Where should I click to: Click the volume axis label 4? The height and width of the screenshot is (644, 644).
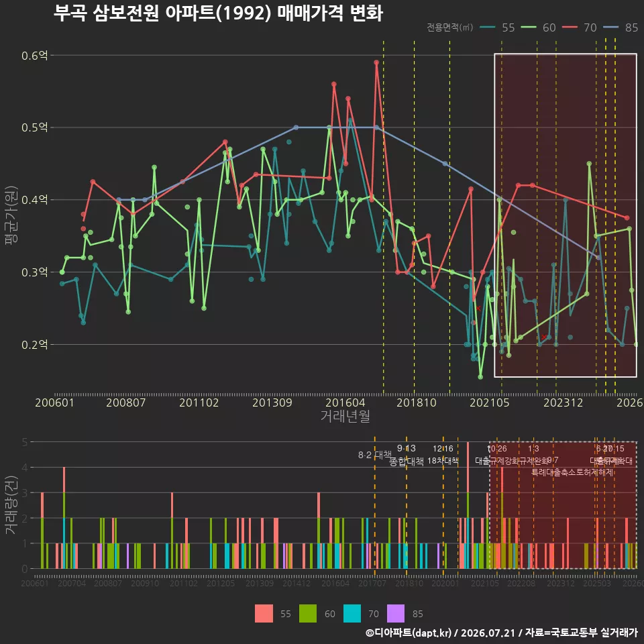pyautogui.click(x=25, y=468)
